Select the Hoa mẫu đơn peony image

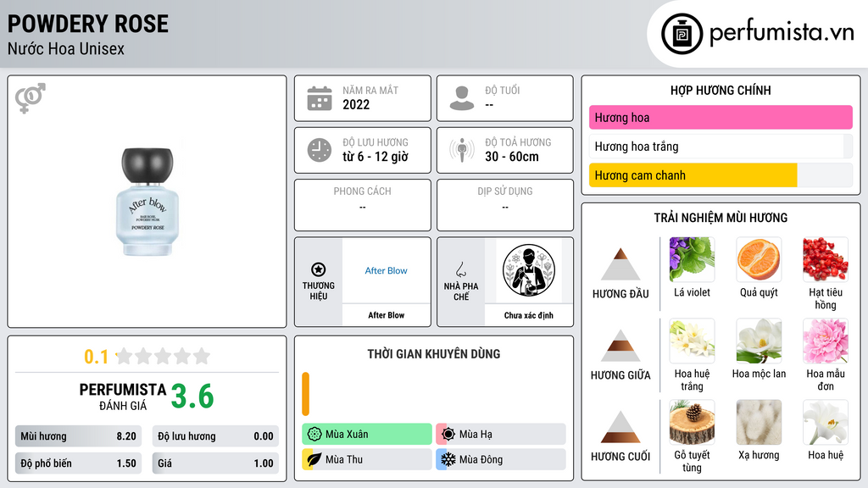pos(826,341)
